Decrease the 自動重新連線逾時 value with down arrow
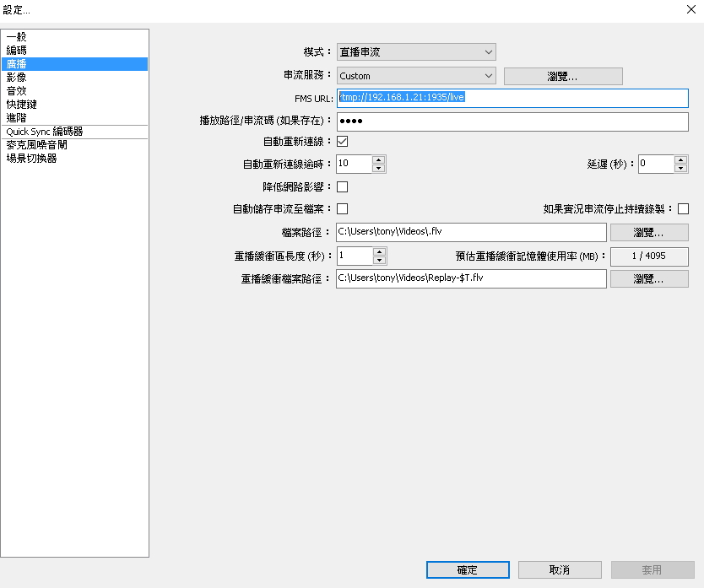 [x=379, y=169]
